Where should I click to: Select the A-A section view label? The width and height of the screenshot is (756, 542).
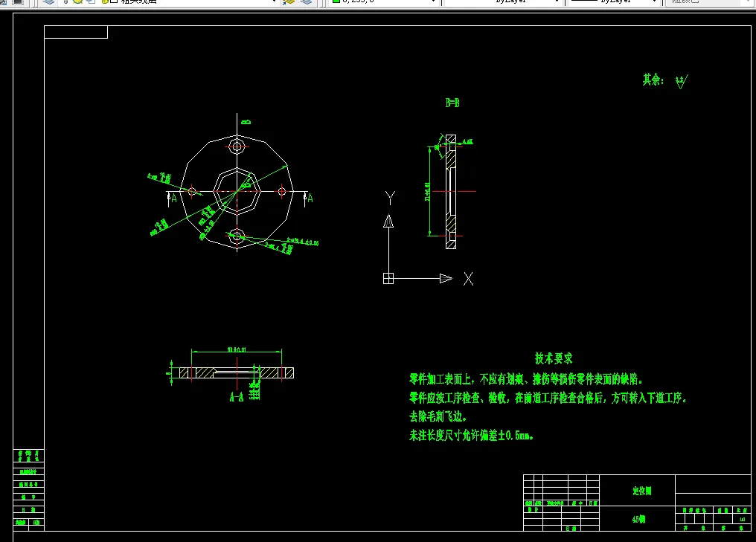(237, 397)
